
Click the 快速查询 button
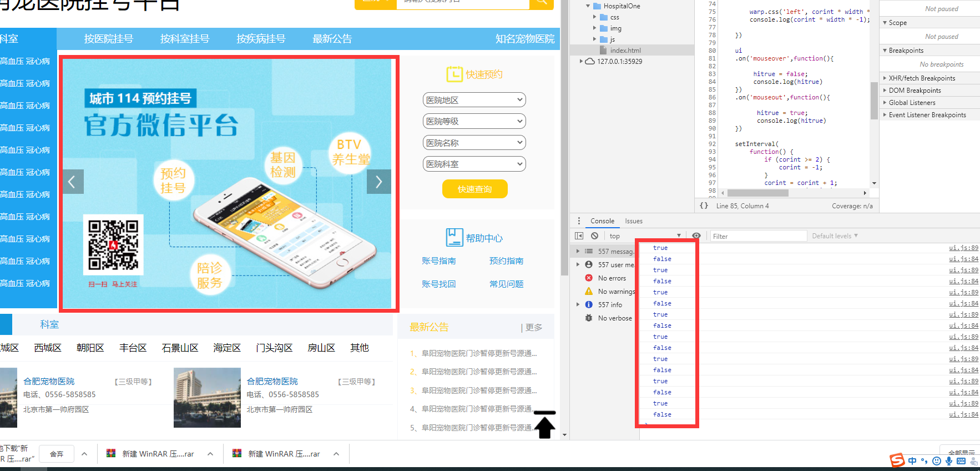pyautogui.click(x=475, y=189)
